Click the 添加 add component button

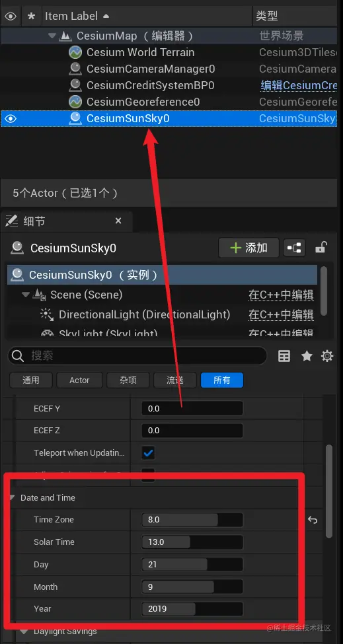(248, 248)
